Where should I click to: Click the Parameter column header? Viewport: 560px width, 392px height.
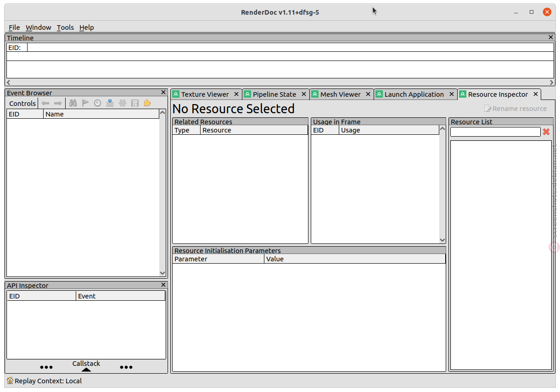click(218, 259)
